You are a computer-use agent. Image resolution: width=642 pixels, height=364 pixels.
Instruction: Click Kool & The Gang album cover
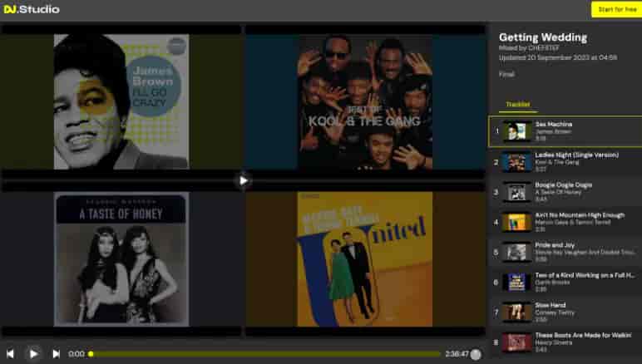point(365,101)
